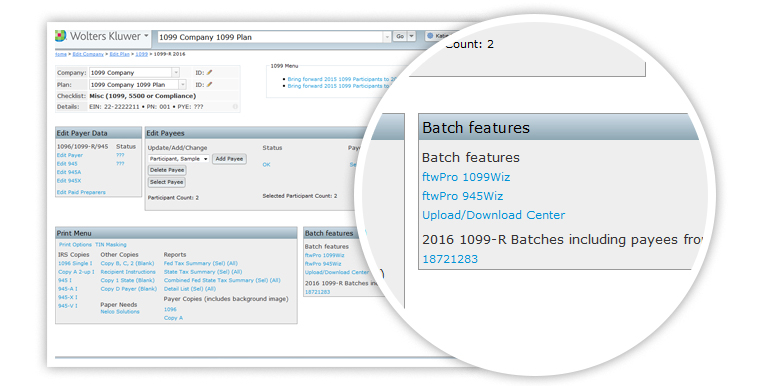
Task: Click ftwPro 1099Wiz in the magnified circle
Action: 466,177
